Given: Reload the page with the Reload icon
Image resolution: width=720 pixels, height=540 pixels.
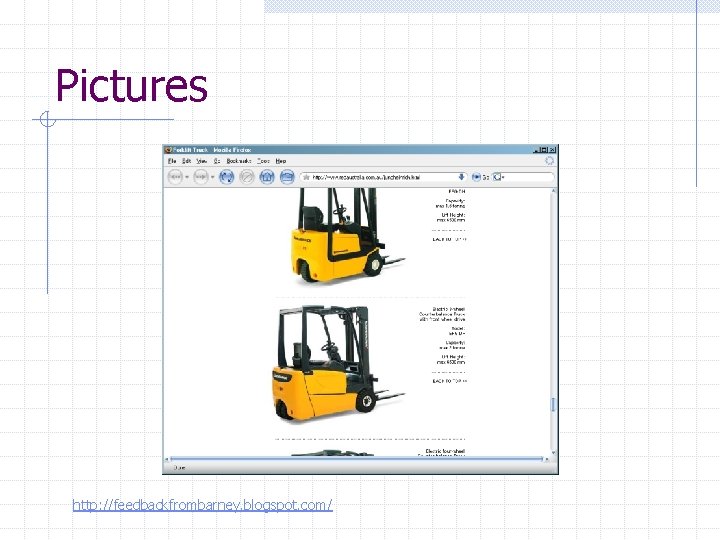Looking at the screenshot, I should 226,177.
